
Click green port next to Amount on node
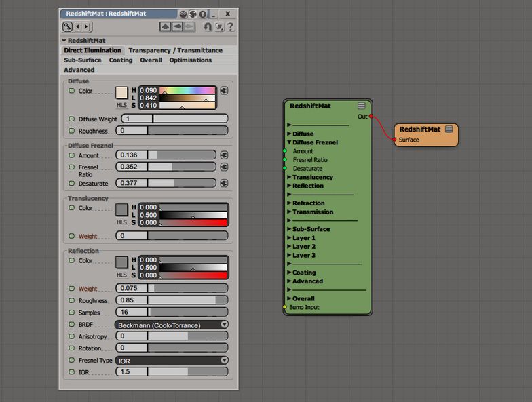[x=285, y=150]
